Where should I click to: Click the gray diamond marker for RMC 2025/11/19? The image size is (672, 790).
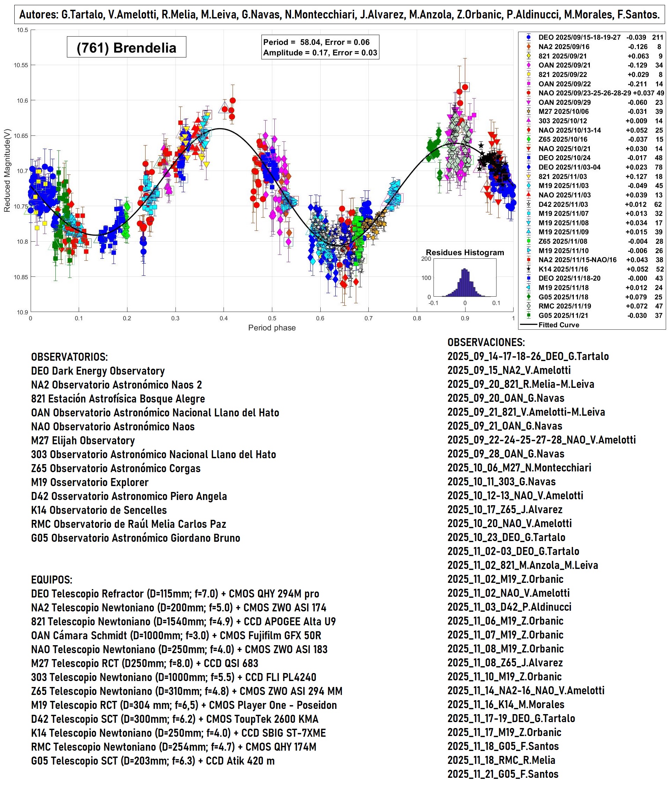pyautogui.click(x=529, y=306)
